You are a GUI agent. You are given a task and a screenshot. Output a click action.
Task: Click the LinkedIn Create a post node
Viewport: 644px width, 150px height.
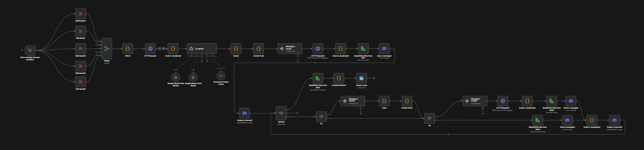coord(361,78)
